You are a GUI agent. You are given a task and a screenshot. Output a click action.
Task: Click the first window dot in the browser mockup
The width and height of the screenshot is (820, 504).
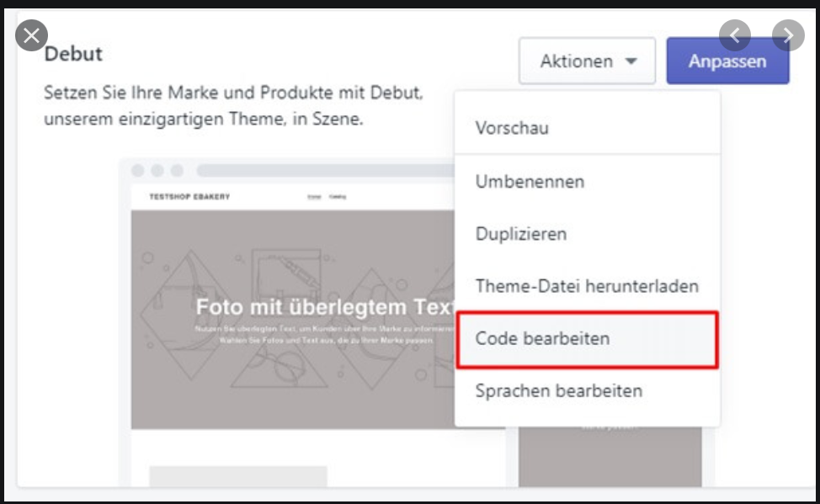pyautogui.click(x=138, y=170)
